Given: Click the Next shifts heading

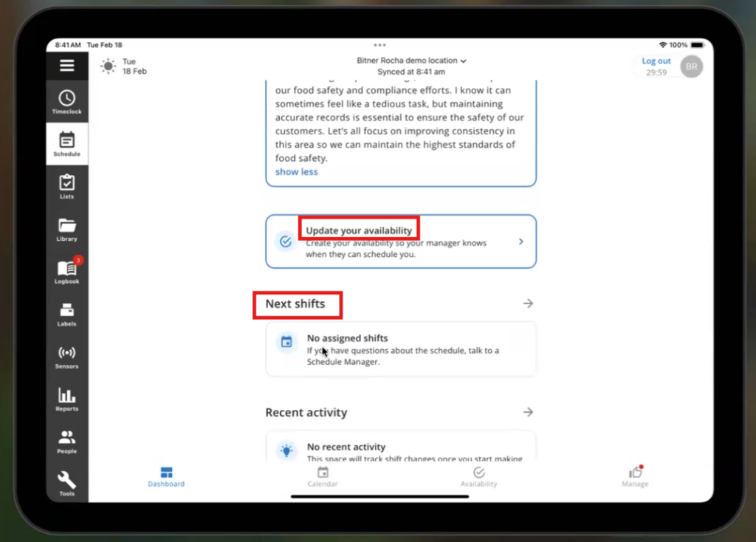Looking at the screenshot, I should click(295, 303).
